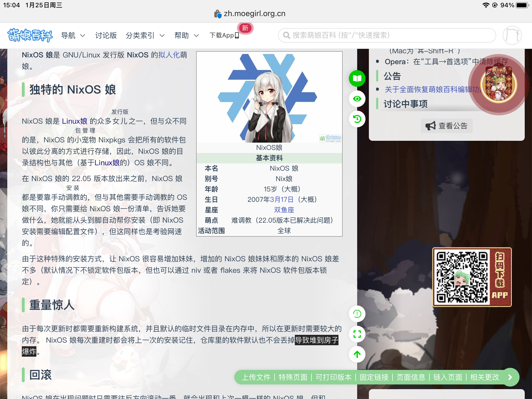Open app download via the phone icon
The image size is (532, 399).
tap(237, 35)
